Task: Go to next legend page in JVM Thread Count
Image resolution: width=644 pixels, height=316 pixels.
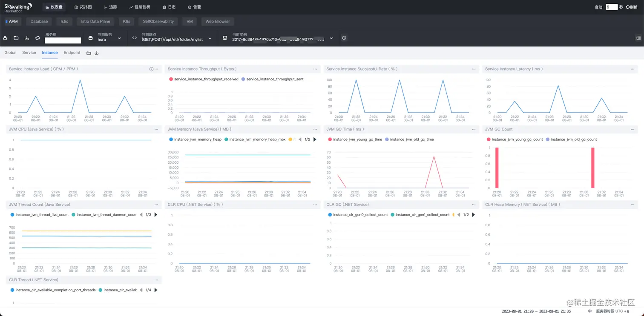Action: (x=156, y=215)
